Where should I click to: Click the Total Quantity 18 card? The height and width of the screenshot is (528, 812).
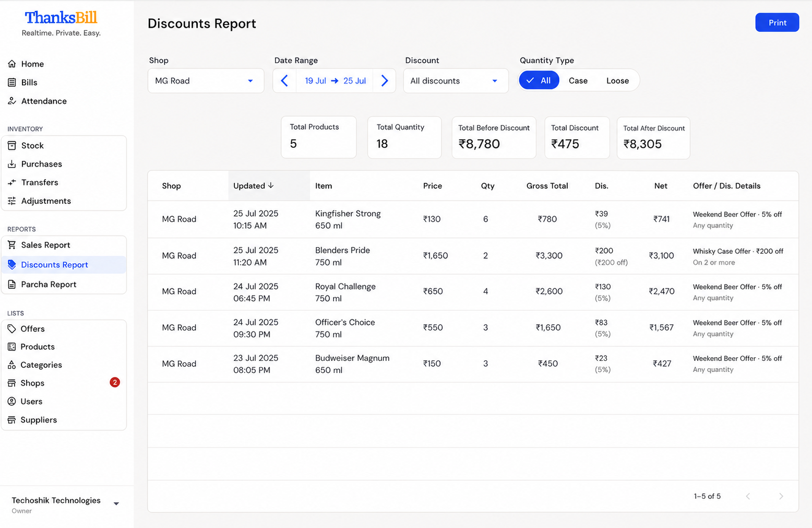404,137
